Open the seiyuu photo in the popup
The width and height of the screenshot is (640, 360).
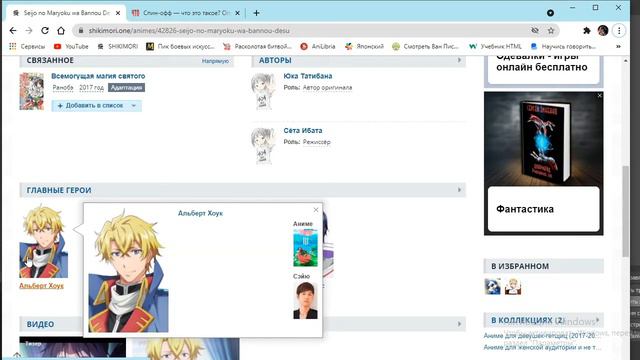(305, 300)
